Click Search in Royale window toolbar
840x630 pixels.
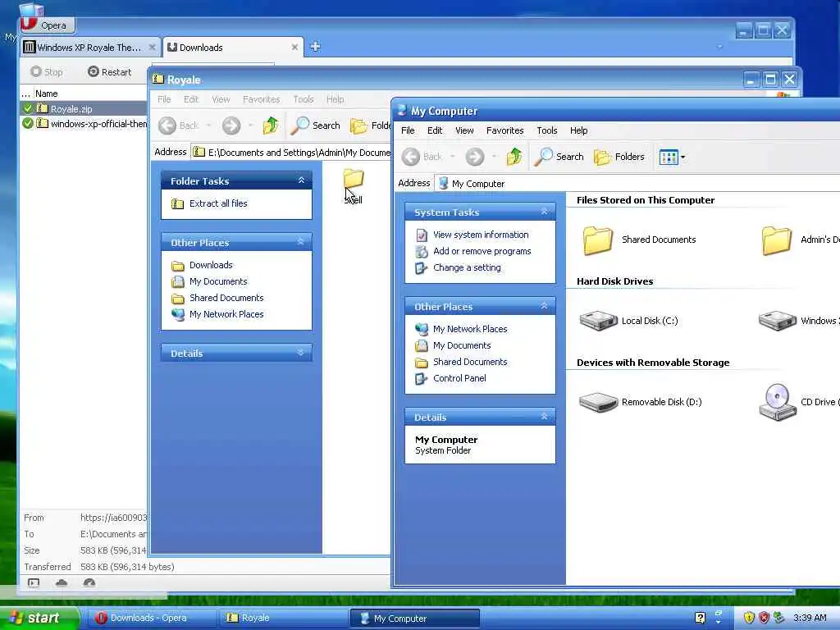point(316,126)
